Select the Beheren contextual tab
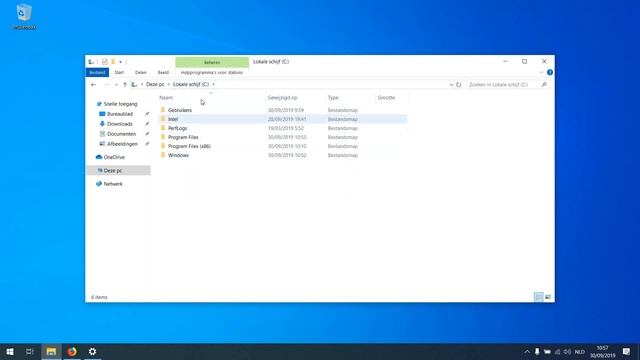 pyautogui.click(x=212, y=62)
